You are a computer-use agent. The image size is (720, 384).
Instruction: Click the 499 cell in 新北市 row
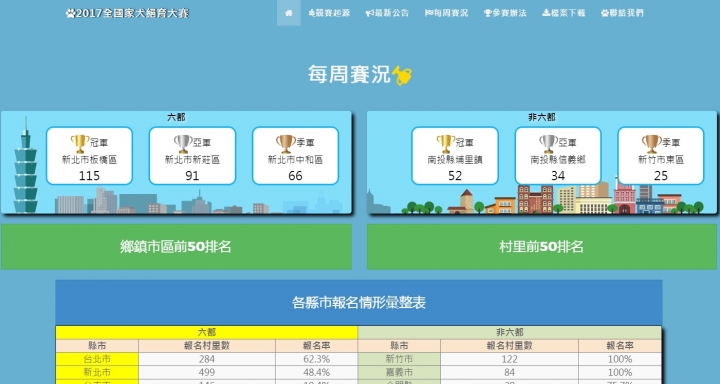click(x=207, y=372)
